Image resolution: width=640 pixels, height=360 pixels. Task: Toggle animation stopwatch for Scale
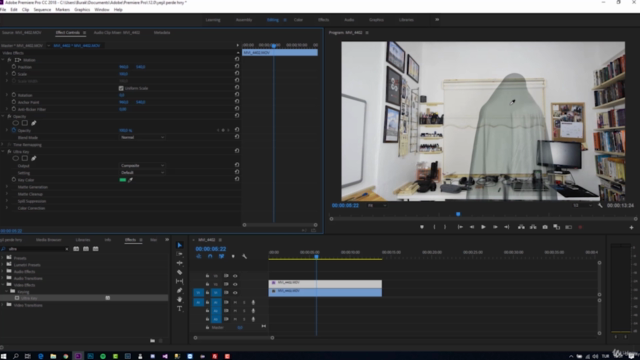pos(14,74)
